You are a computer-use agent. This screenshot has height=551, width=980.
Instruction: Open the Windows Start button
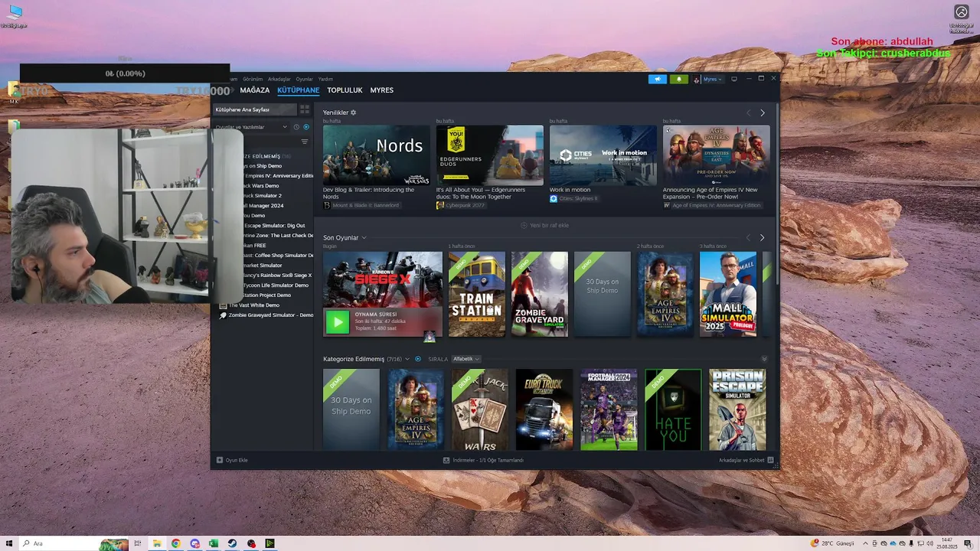pyautogui.click(x=8, y=543)
